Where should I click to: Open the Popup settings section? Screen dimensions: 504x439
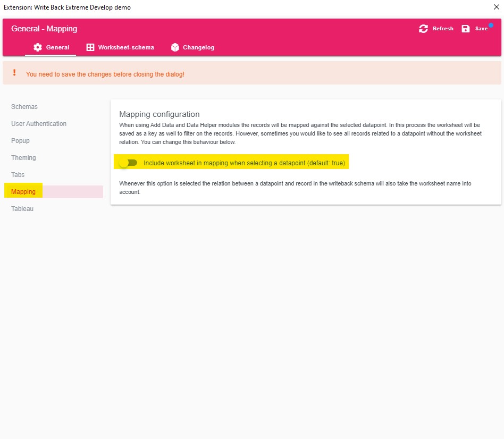[20, 141]
